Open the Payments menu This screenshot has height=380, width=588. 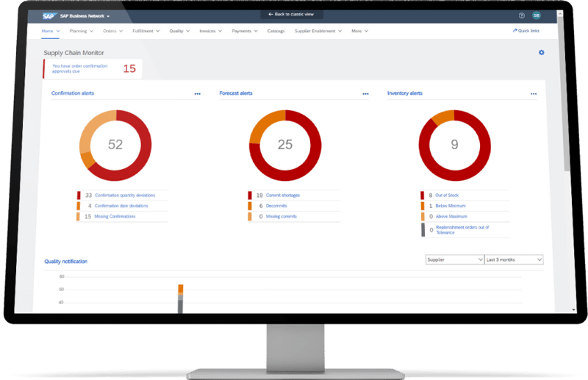click(245, 31)
